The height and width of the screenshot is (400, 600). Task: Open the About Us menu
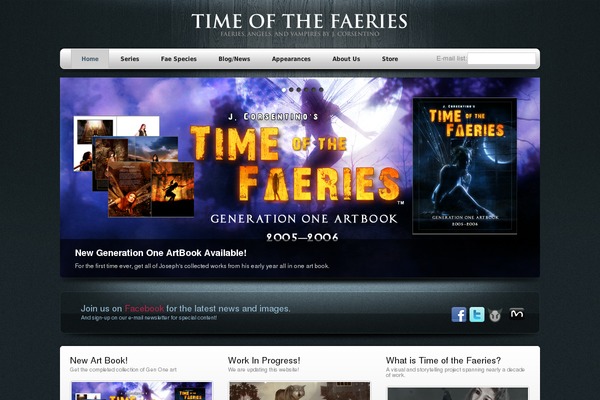click(x=346, y=59)
